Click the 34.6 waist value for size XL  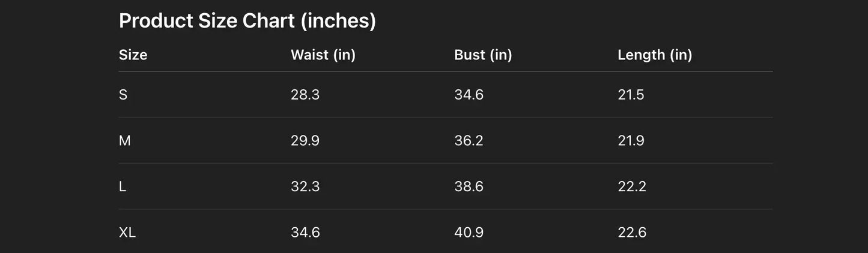[305, 233]
